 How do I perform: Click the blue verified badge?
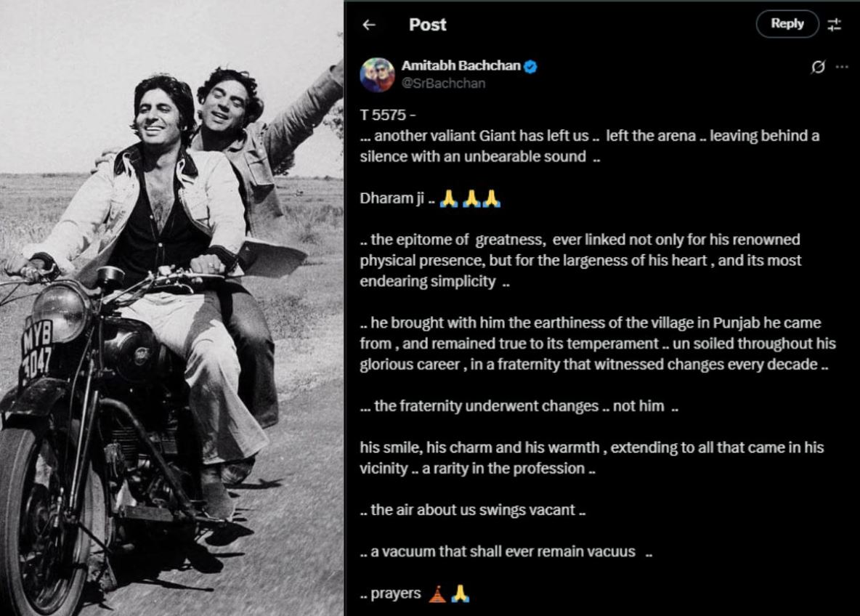coord(531,67)
